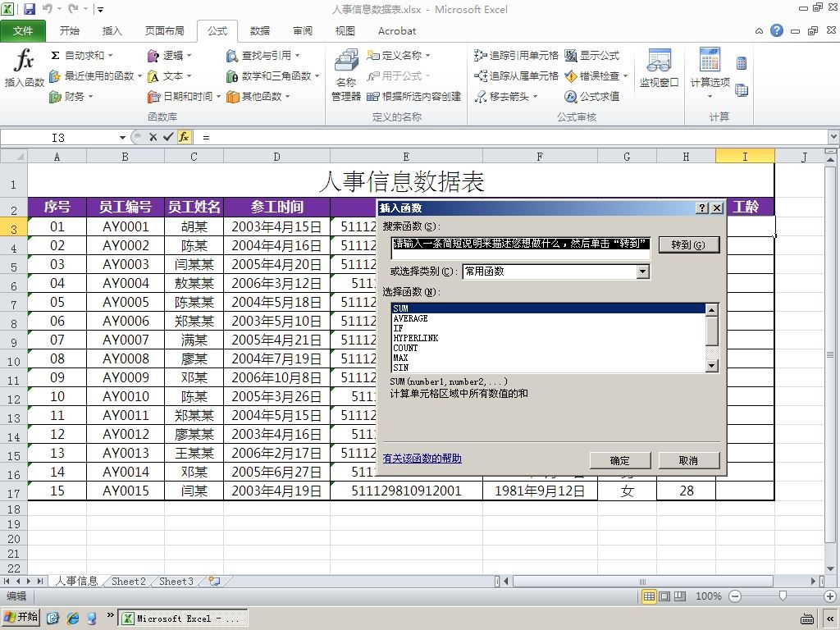
Task: Select HYPERLINK in the function list
Action: (549, 338)
